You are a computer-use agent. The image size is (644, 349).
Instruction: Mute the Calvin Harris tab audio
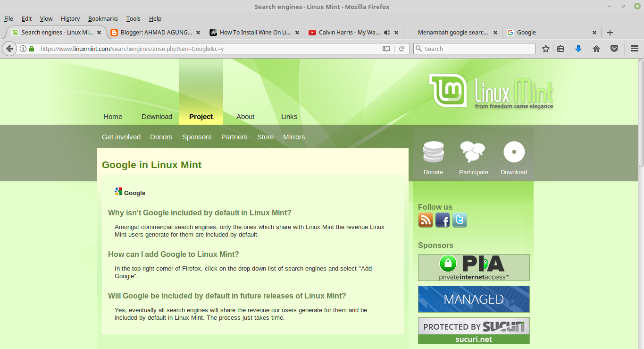[x=387, y=33]
